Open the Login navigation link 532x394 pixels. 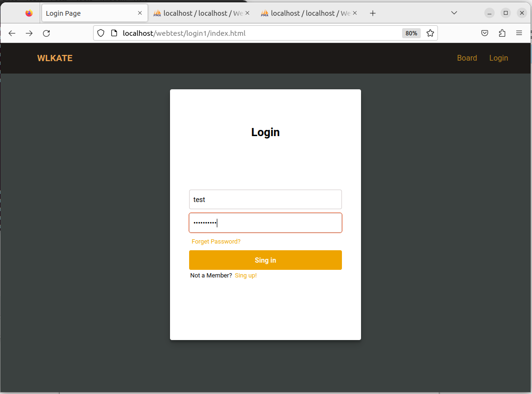[499, 58]
